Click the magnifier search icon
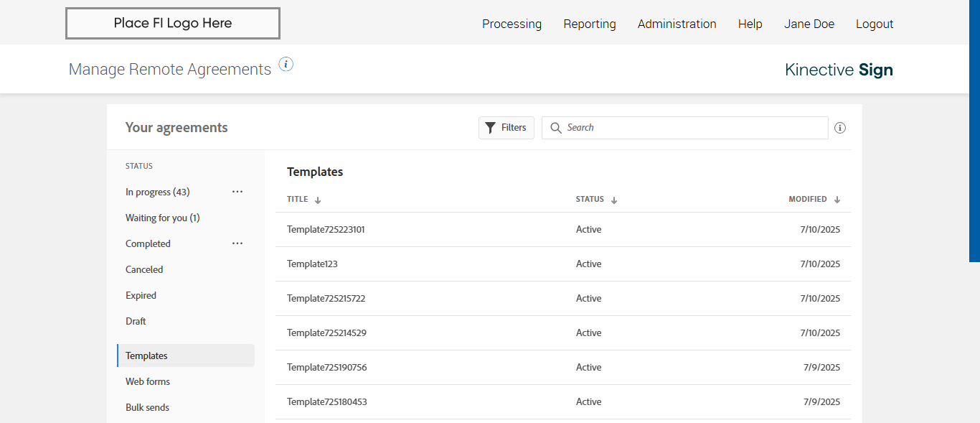The width and height of the screenshot is (980, 423). (555, 128)
